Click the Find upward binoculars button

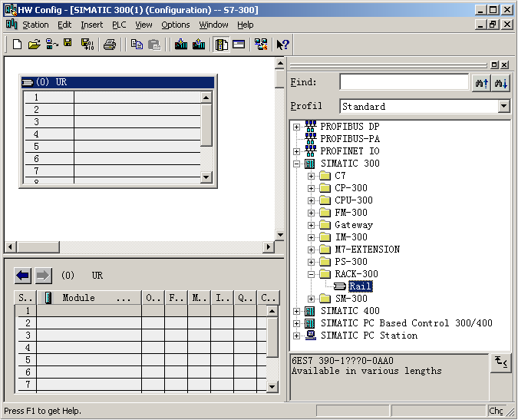pos(482,82)
